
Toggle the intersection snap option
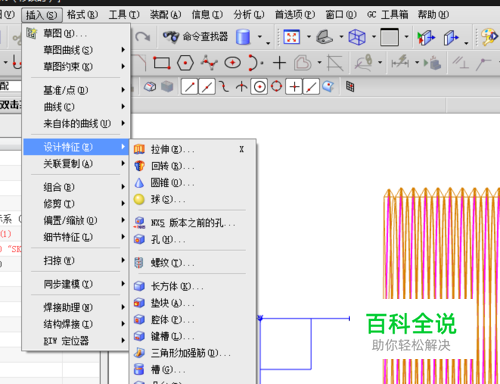241,87
